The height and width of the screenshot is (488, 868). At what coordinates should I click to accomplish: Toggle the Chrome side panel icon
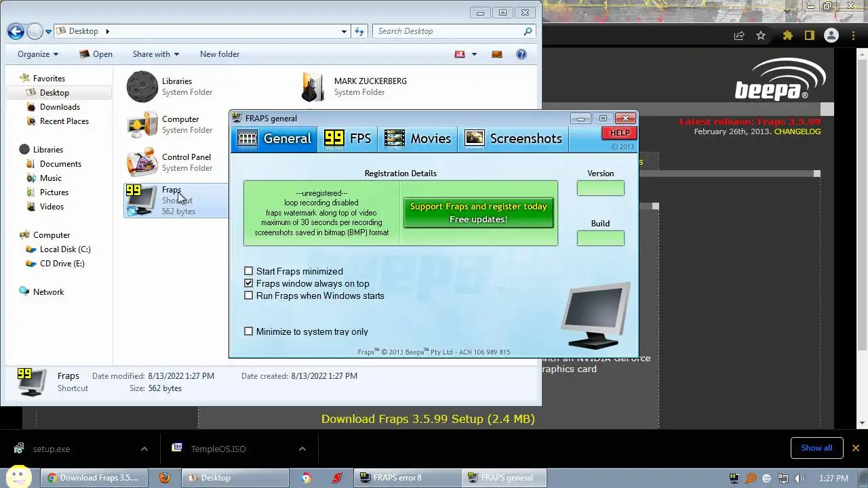coord(809,36)
